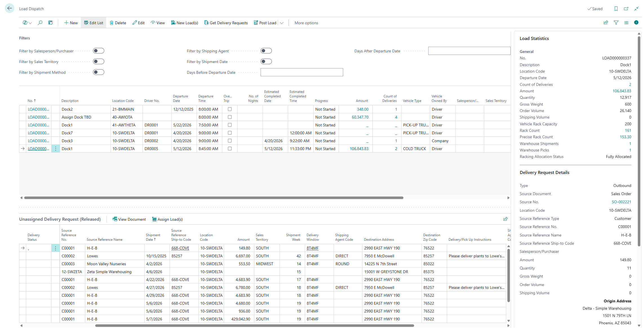
Task: Click the Delete toolbar action
Action: point(118,23)
